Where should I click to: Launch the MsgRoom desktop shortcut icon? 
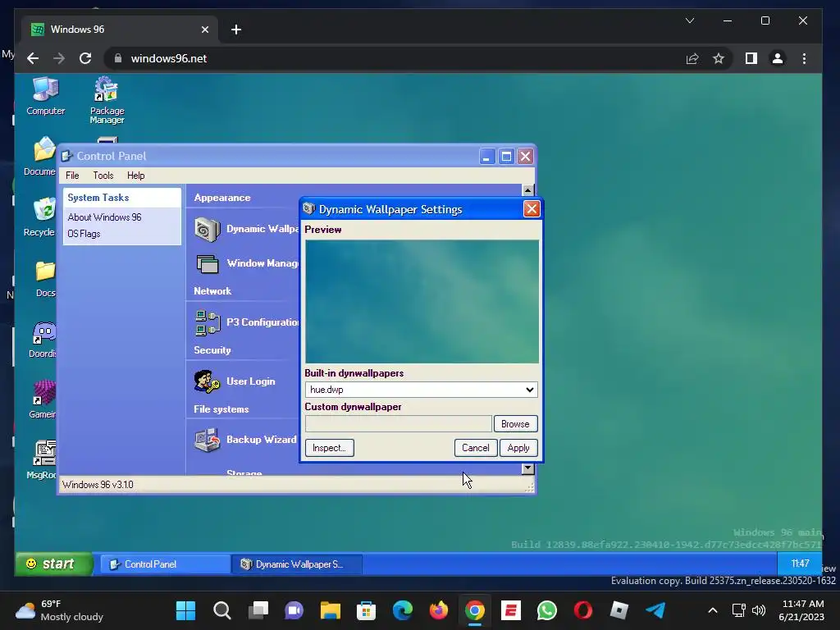click(43, 459)
